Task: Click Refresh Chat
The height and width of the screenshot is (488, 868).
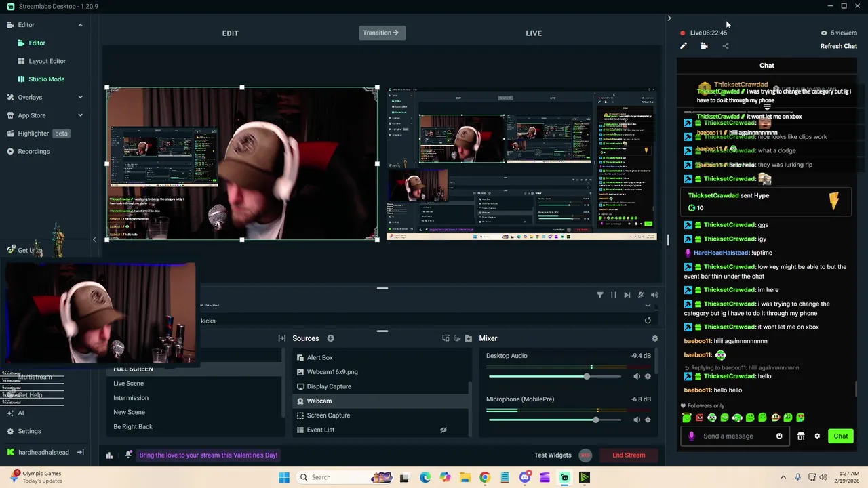Action: [839, 46]
